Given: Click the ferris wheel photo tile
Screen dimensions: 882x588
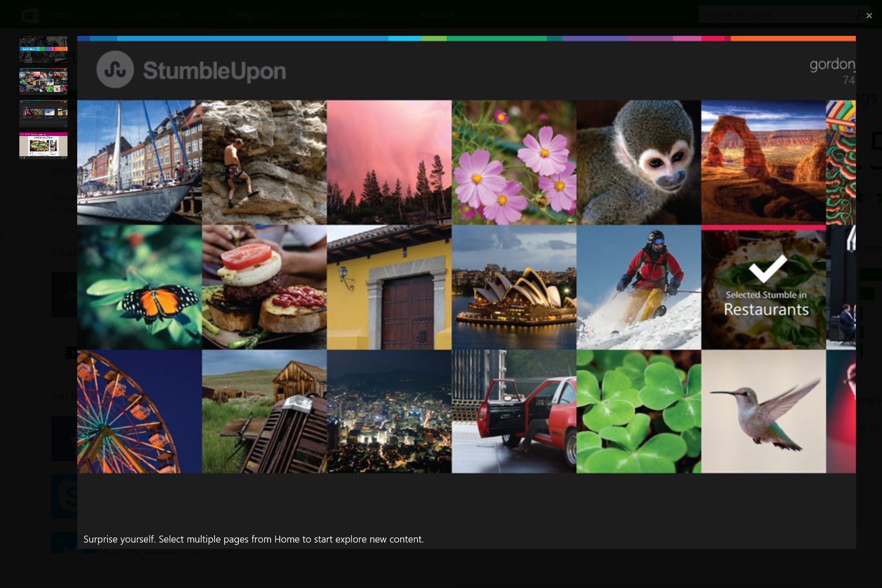Looking at the screenshot, I should click(x=139, y=412).
